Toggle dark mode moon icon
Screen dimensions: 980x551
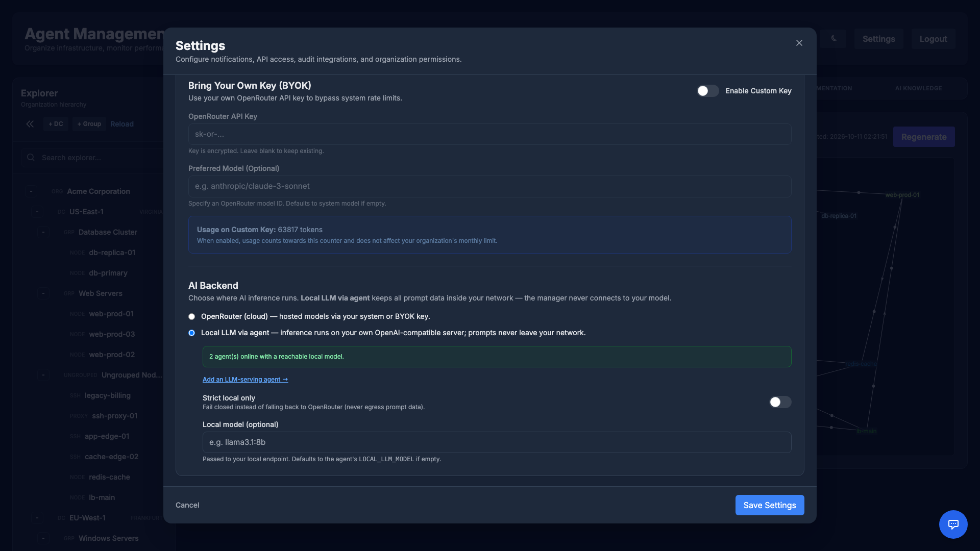click(834, 39)
